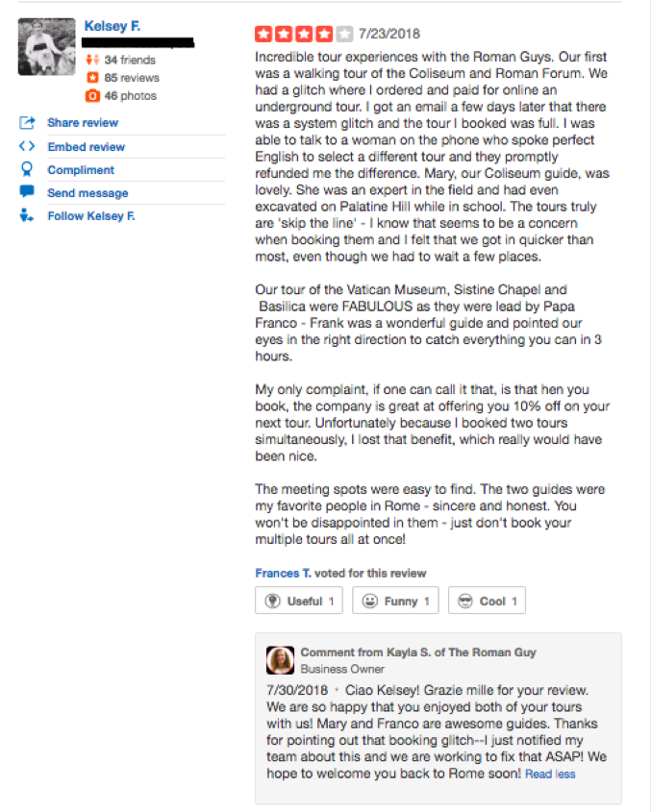
Task: Vote the review as Cool
Action: click(x=487, y=602)
